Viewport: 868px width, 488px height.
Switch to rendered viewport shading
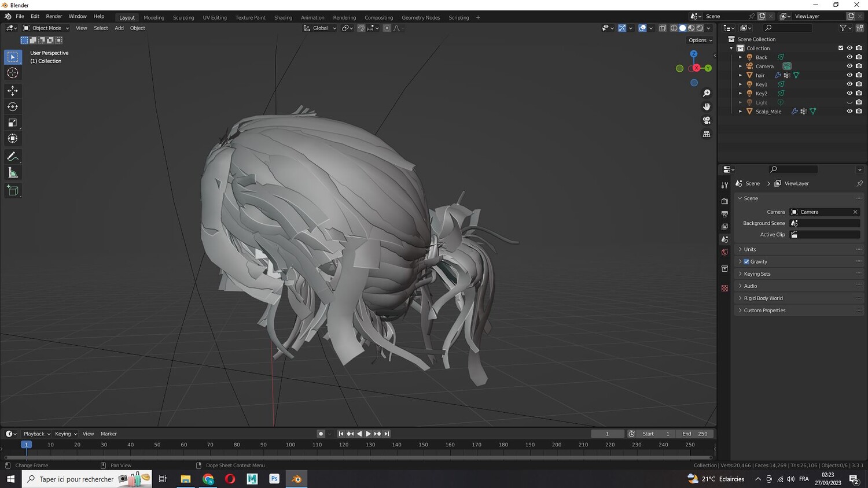point(700,28)
